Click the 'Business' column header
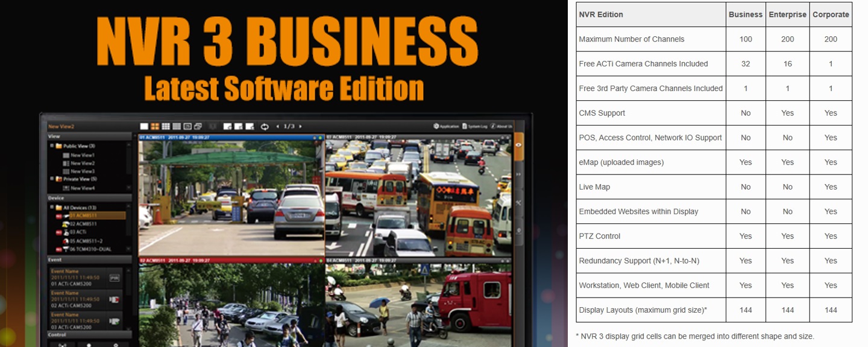This screenshot has height=347, width=868. pyautogui.click(x=746, y=14)
